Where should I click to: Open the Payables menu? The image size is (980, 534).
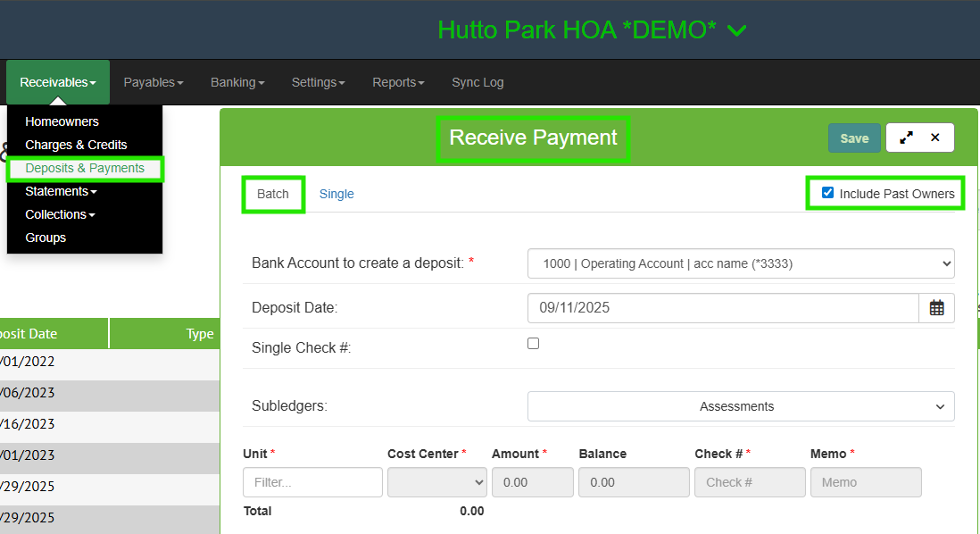(x=153, y=82)
